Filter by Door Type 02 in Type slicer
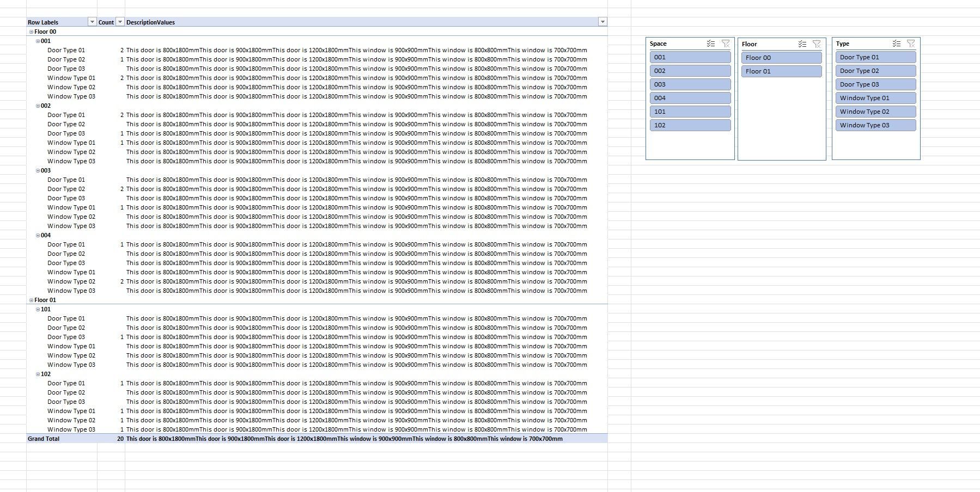This screenshot has height=492, width=980. [876, 71]
